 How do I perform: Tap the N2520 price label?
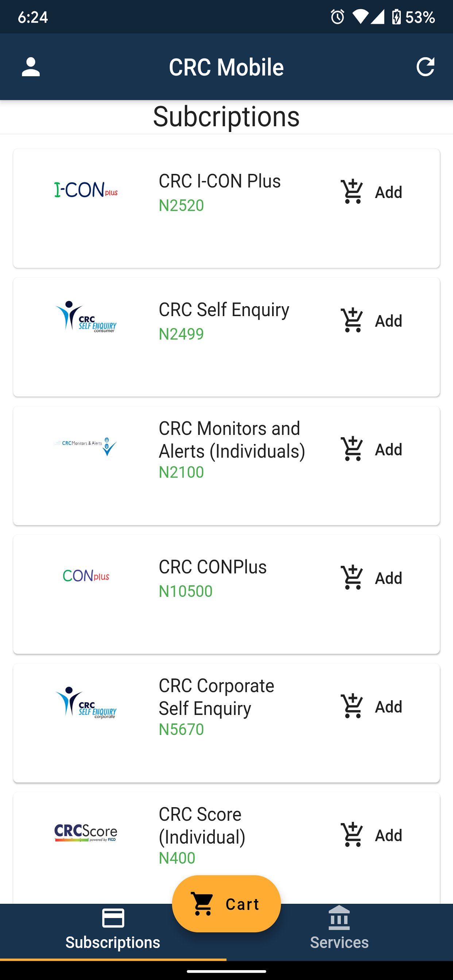coord(181,205)
